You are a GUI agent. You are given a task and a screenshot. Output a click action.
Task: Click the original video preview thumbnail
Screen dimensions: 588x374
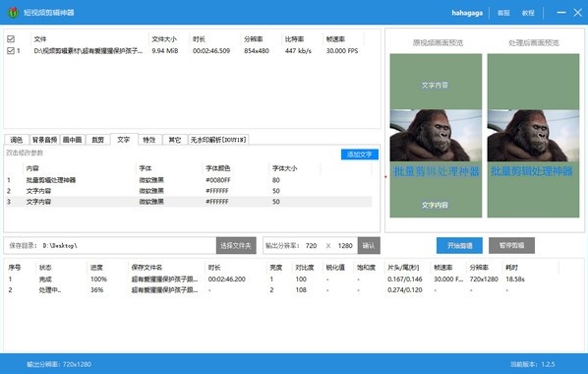tap(436, 136)
